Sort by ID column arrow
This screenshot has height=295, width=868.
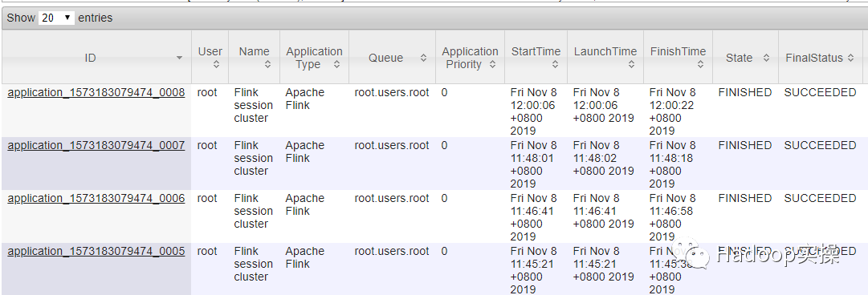pos(179,58)
